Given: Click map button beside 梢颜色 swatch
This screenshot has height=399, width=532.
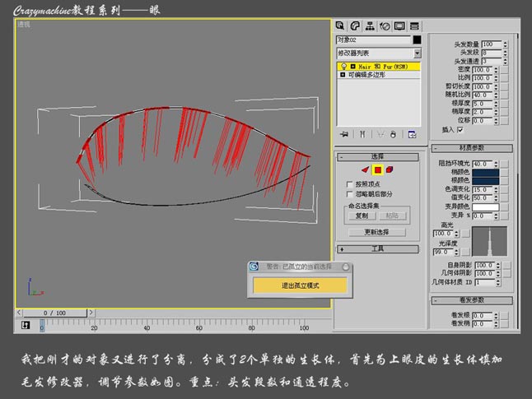Looking at the screenshot, I should 505,173.
